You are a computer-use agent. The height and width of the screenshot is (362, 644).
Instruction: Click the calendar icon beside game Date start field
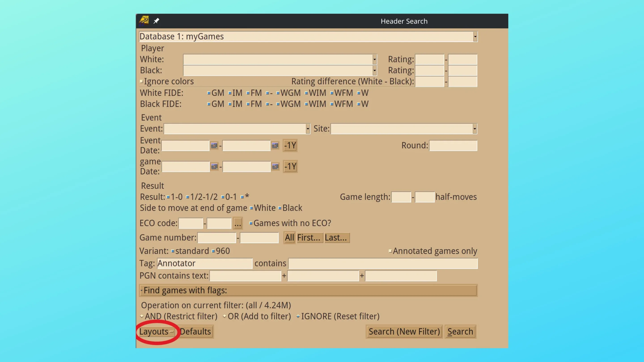214,167
